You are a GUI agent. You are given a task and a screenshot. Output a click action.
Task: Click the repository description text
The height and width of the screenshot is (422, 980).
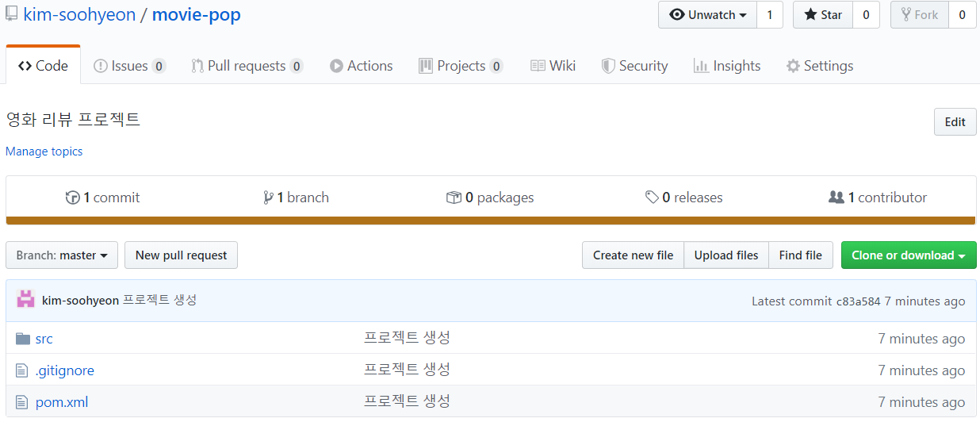coord(73,120)
